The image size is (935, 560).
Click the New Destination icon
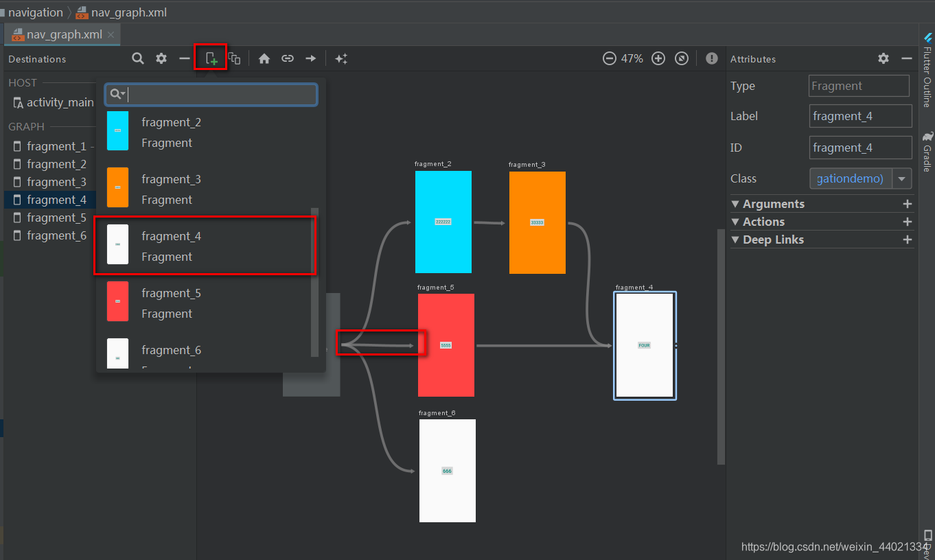pos(211,58)
